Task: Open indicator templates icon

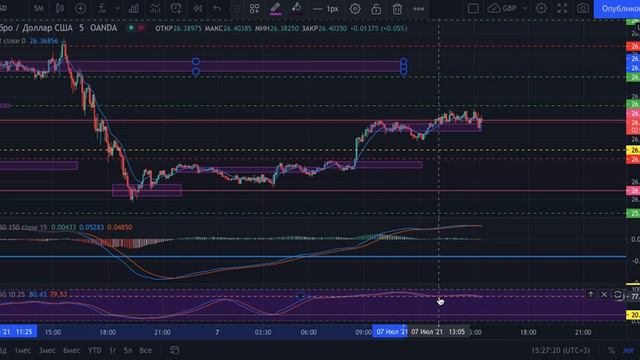Action: (155, 8)
